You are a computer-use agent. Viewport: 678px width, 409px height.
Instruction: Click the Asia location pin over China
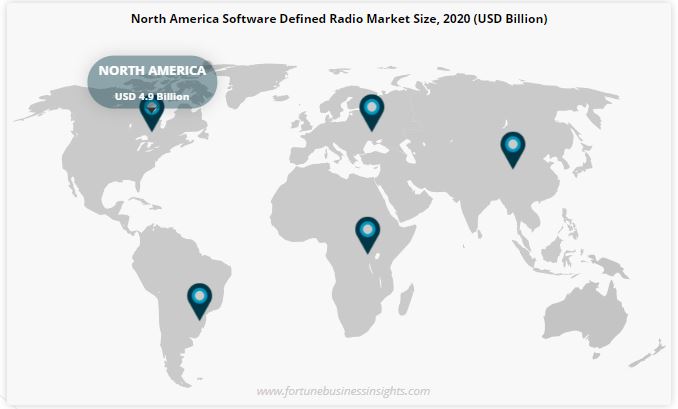512,148
